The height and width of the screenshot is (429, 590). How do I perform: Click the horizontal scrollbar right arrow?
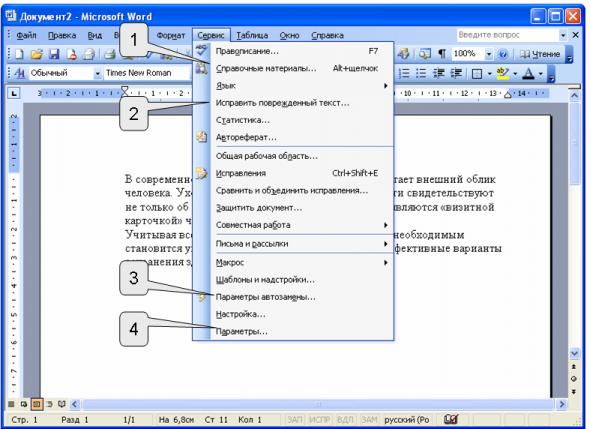click(x=562, y=404)
